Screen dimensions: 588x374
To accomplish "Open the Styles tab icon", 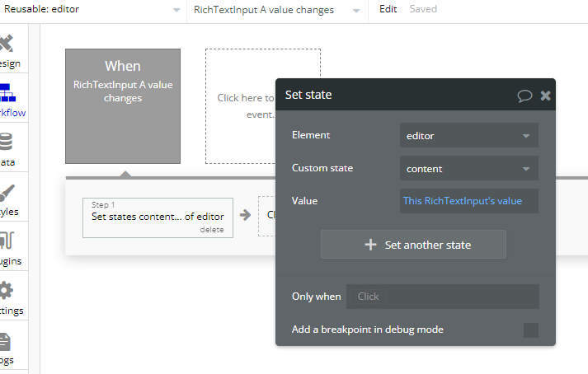I will (8, 194).
